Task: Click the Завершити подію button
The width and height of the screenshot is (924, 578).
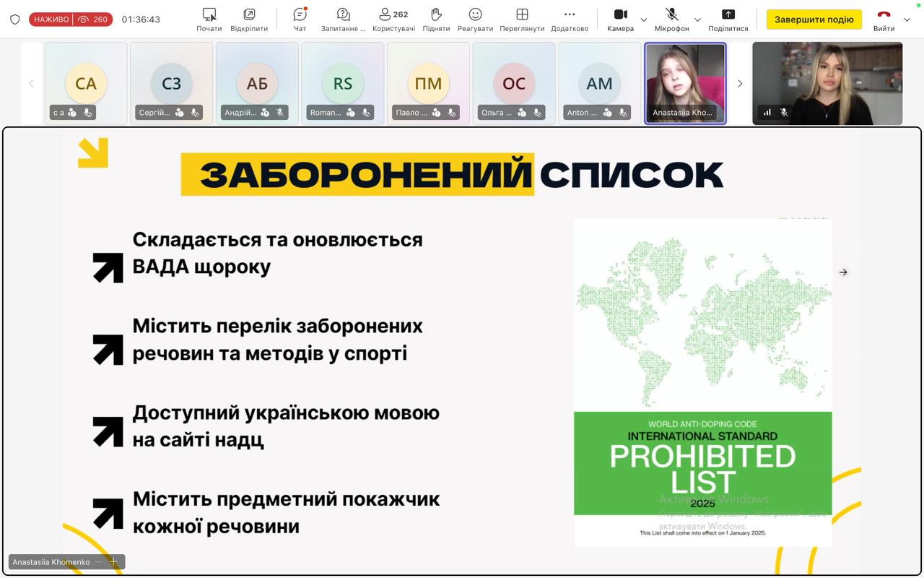Action: [x=814, y=20]
